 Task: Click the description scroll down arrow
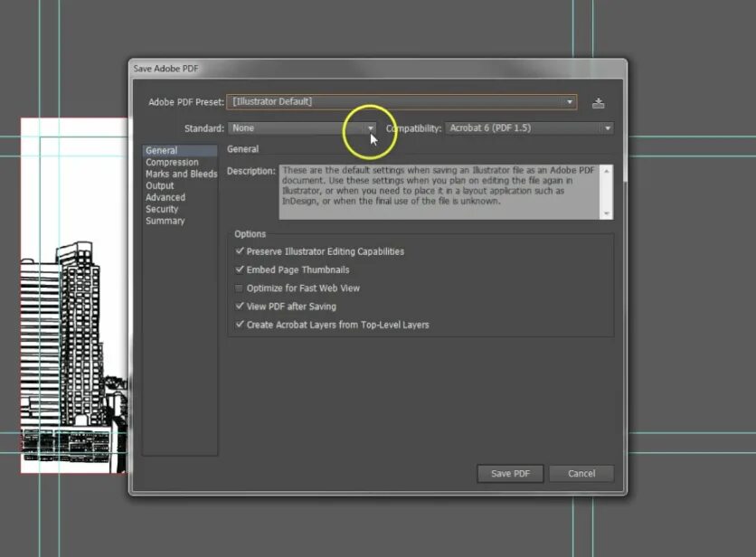click(607, 213)
